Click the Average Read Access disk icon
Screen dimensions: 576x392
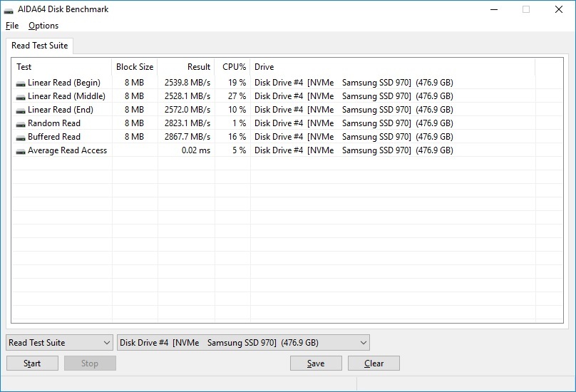20,150
